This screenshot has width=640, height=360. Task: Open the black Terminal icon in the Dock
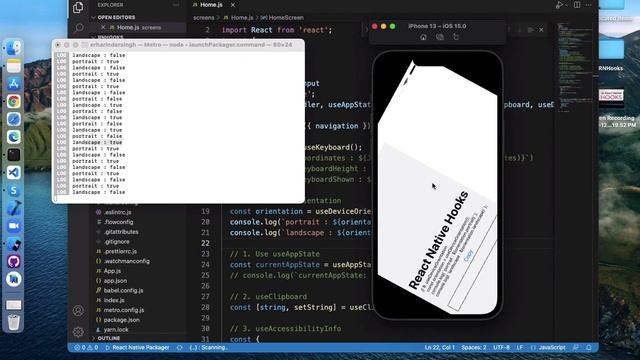13,155
